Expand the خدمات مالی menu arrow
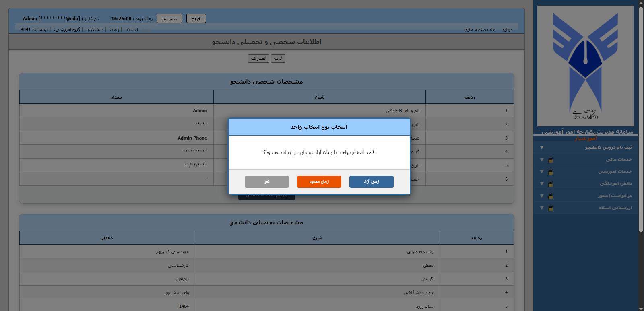This screenshot has width=644, height=311. click(x=542, y=160)
